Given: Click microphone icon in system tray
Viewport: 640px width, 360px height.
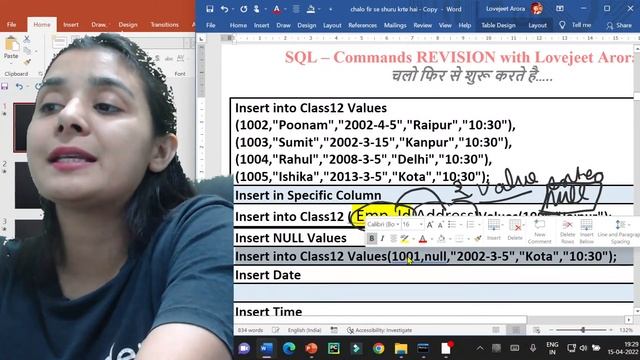Looking at the screenshot, I should [533, 348].
